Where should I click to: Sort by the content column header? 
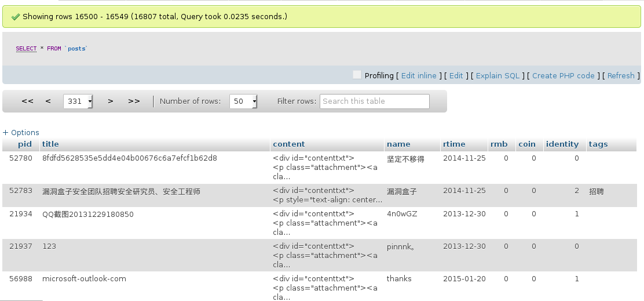pyautogui.click(x=289, y=144)
